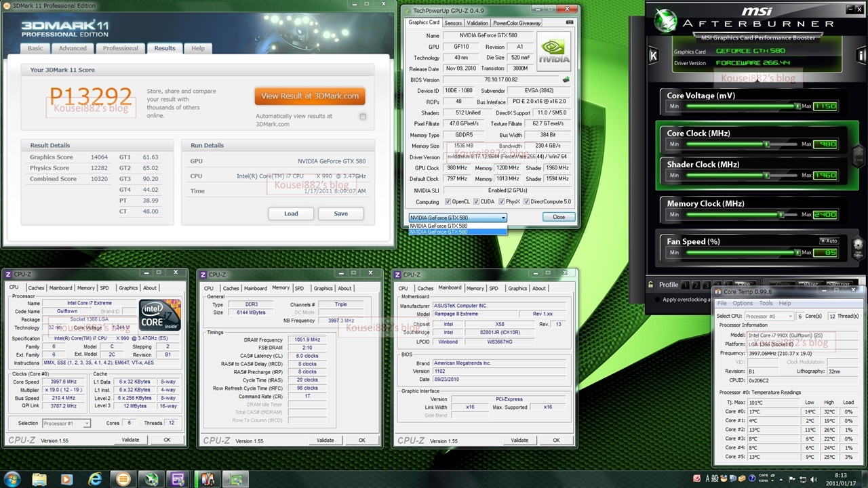Expand the GPU selection dropdown in GPU-Z

coord(503,218)
